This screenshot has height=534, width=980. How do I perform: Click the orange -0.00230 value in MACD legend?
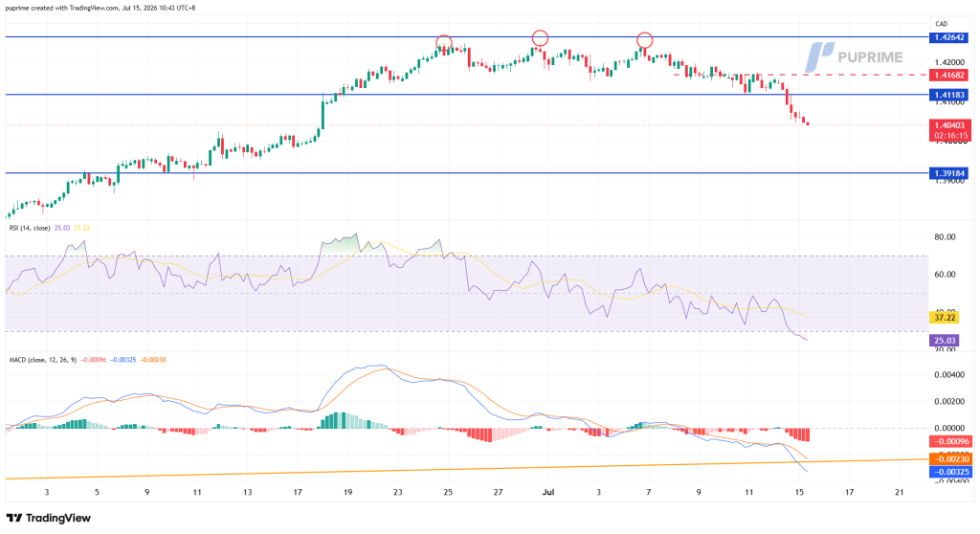tap(153, 360)
